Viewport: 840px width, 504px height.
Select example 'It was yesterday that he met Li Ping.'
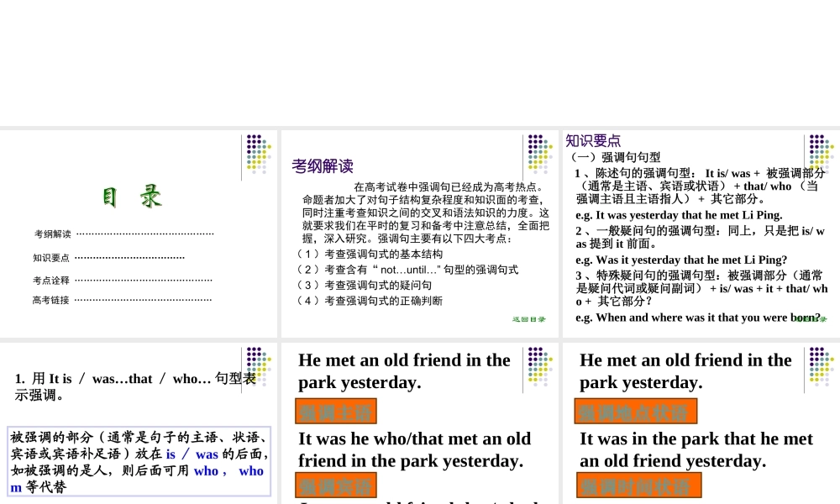click(679, 215)
